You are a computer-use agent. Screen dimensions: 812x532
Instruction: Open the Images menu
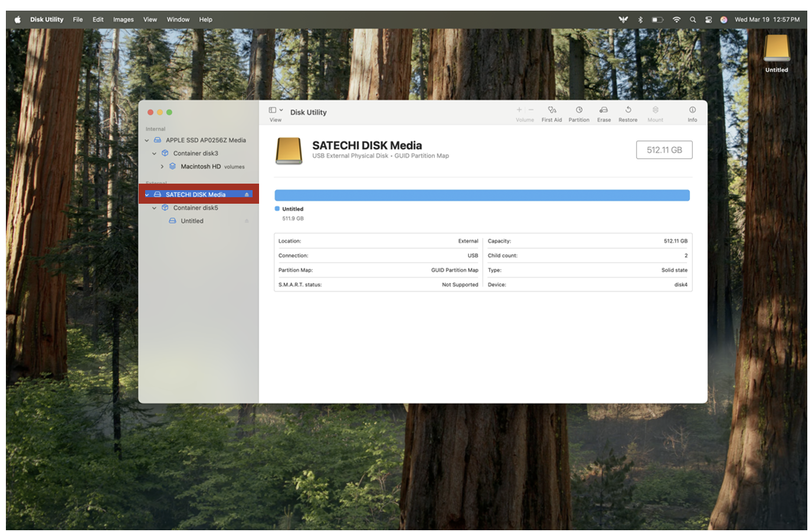point(123,19)
